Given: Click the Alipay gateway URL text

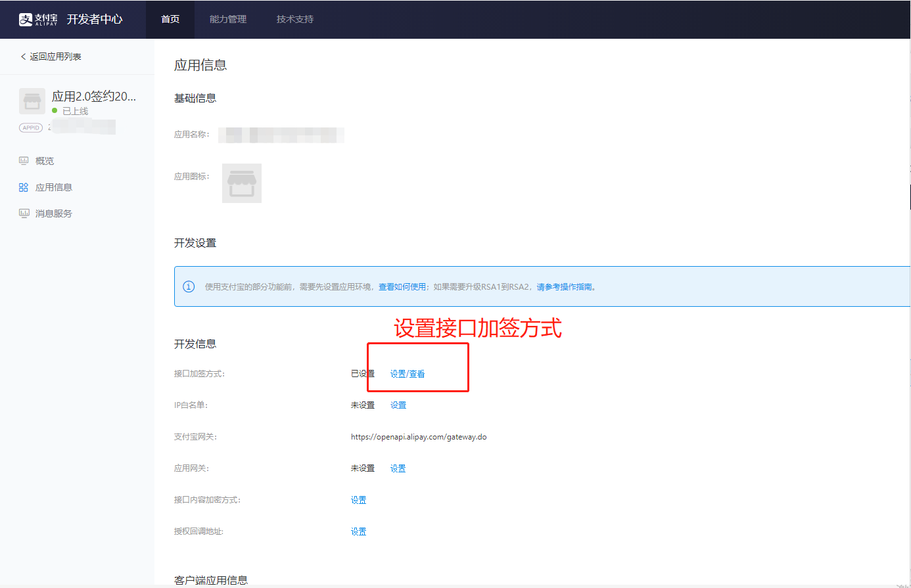Looking at the screenshot, I should [x=419, y=437].
